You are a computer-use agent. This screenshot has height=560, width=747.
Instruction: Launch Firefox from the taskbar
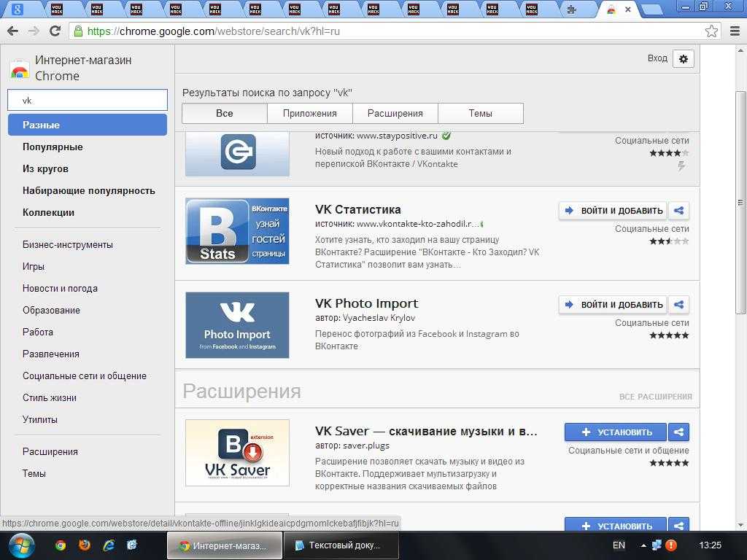click(85, 545)
